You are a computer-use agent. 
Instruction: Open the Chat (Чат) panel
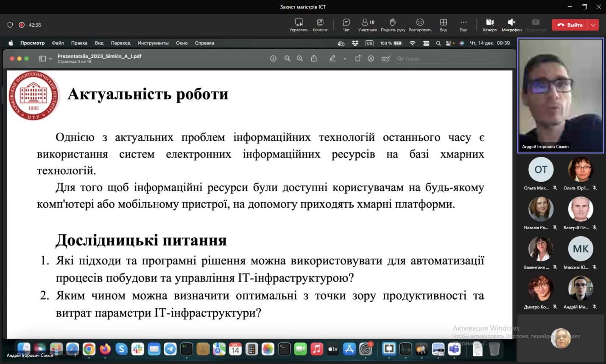[x=346, y=25]
